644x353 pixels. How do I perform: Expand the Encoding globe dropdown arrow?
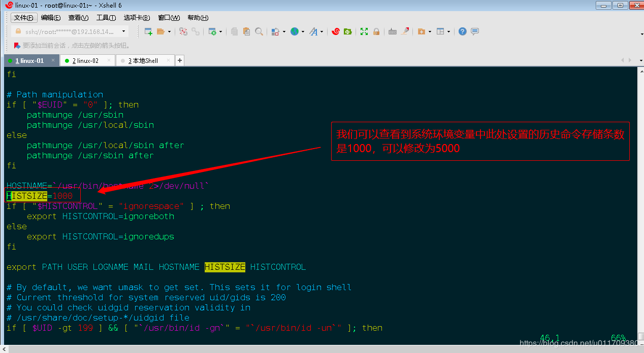[x=303, y=31]
